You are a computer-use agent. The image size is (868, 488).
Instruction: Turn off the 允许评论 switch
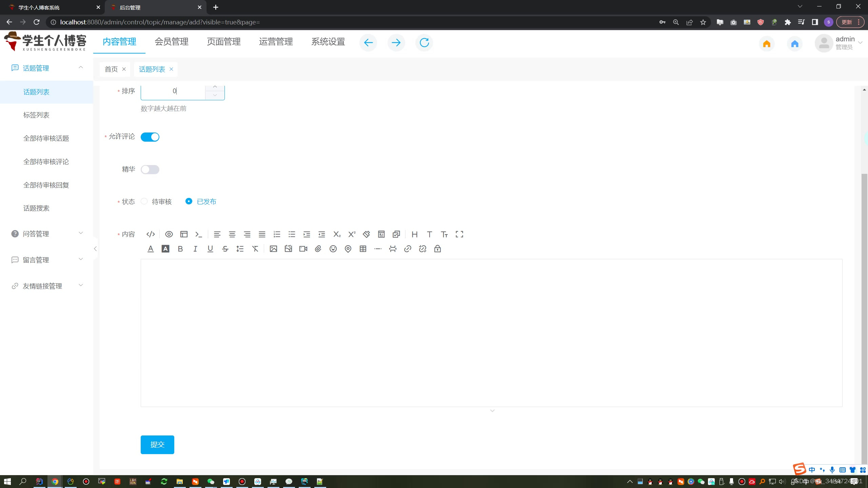click(x=150, y=137)
